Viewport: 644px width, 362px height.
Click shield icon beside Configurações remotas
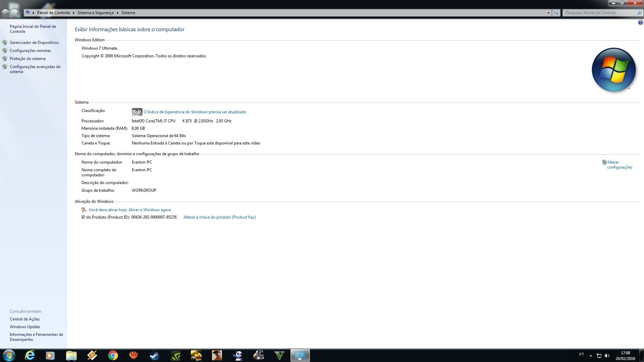coord(5,51)
